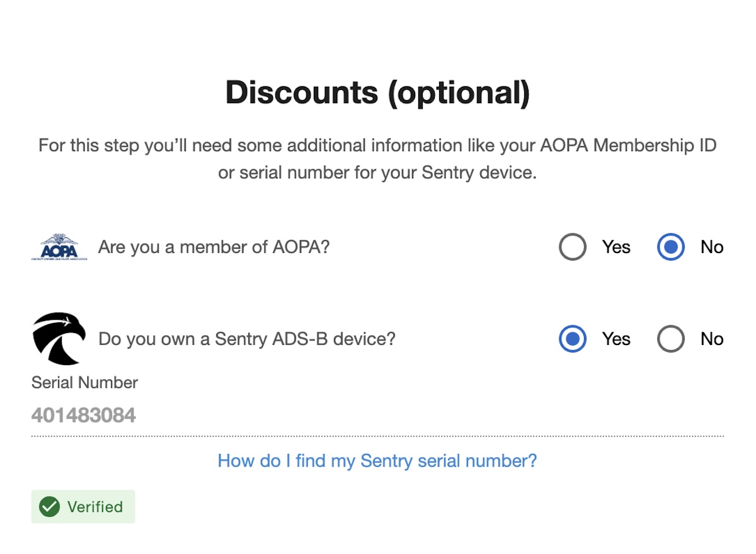This screenshot has height=554, width=756.
Task: Choose Yes radio for owning Sentry device
Action: coord(573,339)
